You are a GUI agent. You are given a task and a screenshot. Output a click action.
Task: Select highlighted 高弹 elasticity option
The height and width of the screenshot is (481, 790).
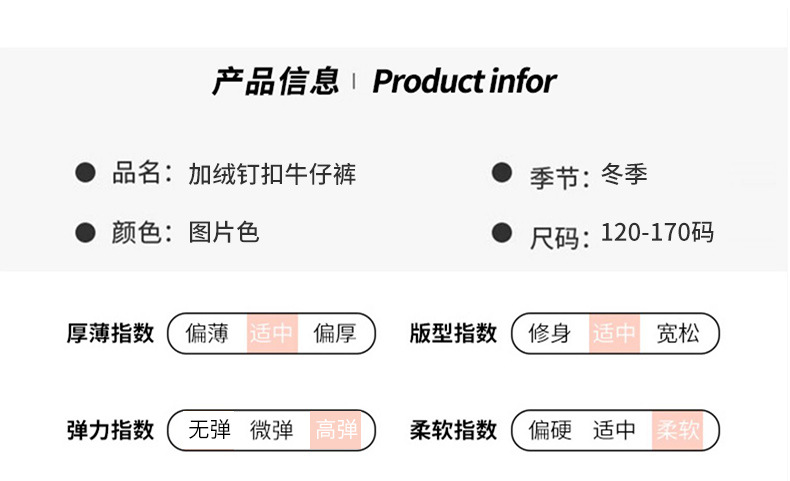pos(337,430)
